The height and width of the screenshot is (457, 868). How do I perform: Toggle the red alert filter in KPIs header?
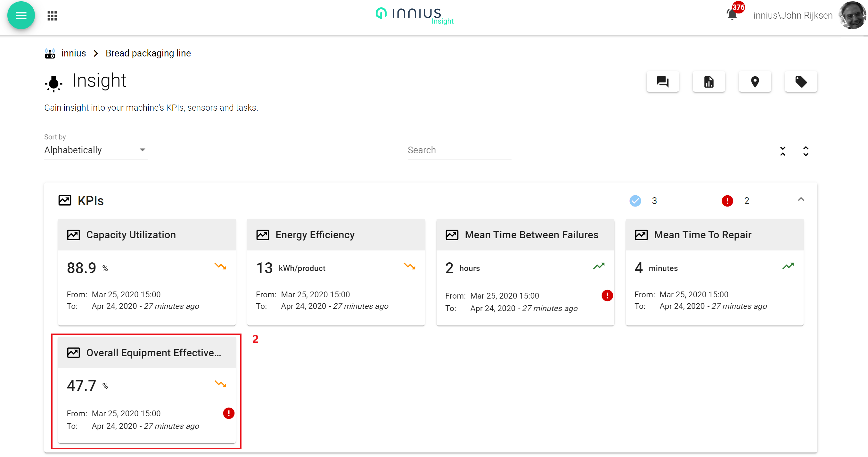pos(727,201)
